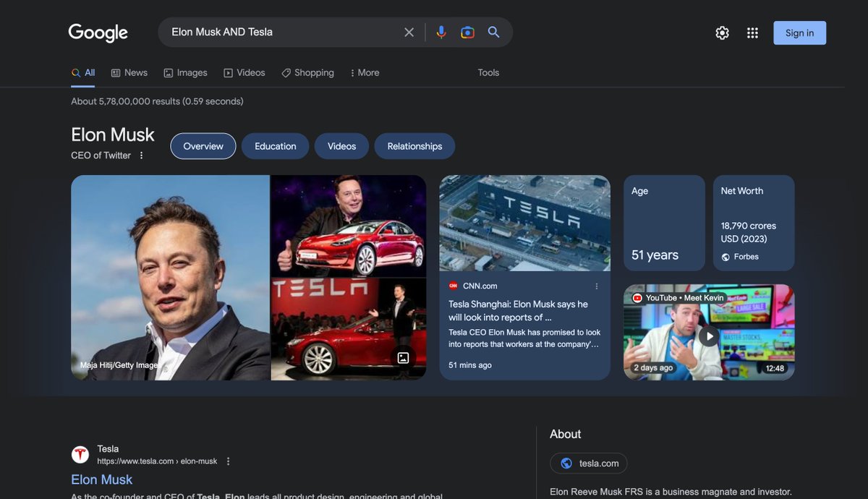Open the three-dot menu beside CEO of Twitter
868x499 pixels.
(x=141, y=155)
